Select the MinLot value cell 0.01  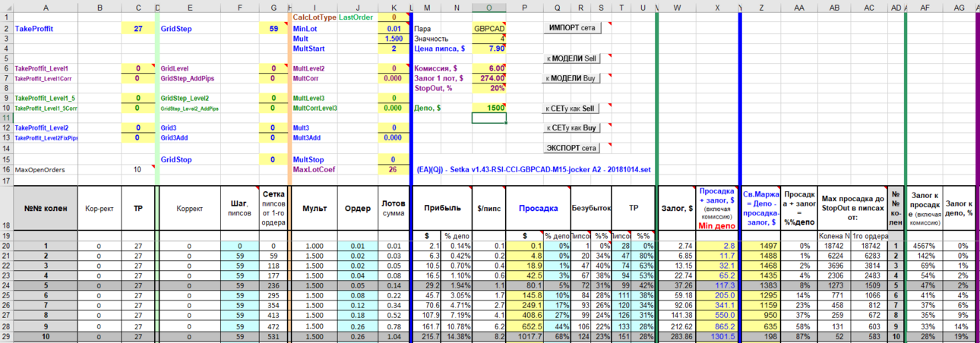coord(394,28)
